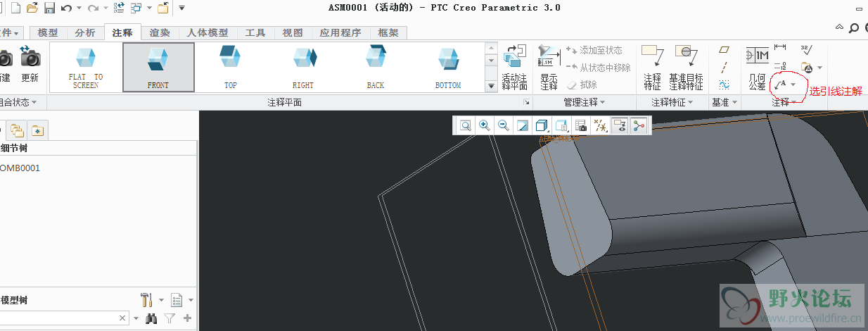The image size is (868, 331).
Task: Toggle the spin center icon
Action: coord(639,125)
